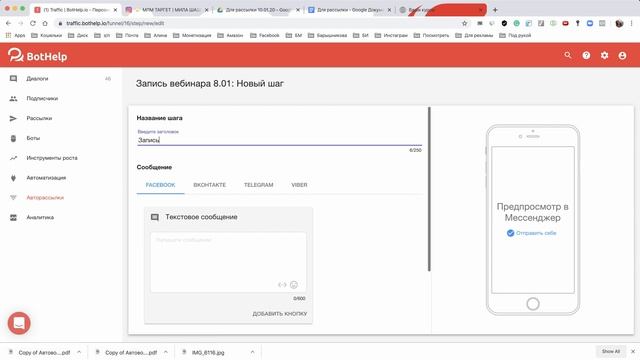Open the Почта bookmarks folder
640x360 pixels.
coord(127,36)
